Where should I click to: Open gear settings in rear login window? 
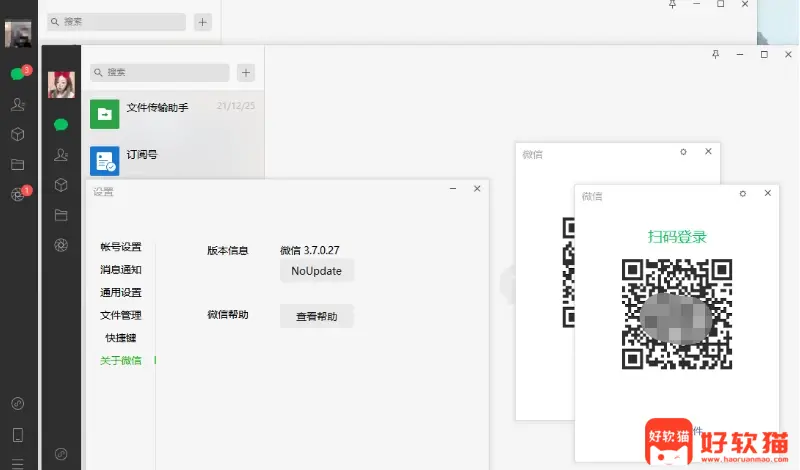tap(684, 152)
